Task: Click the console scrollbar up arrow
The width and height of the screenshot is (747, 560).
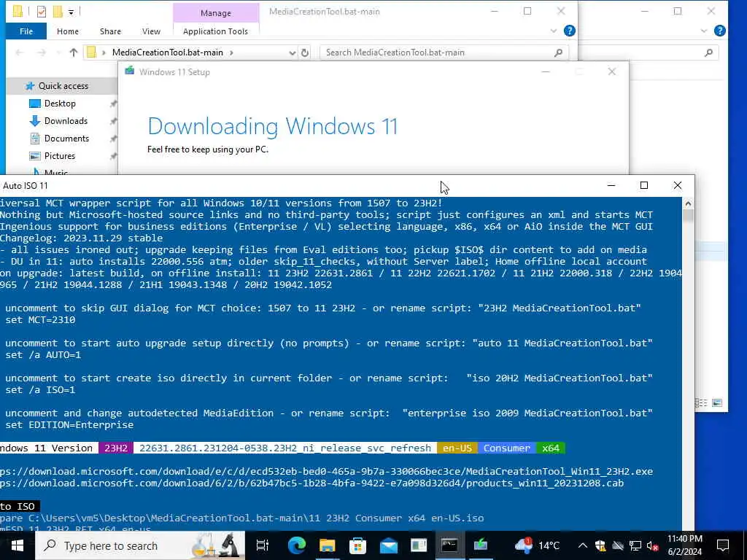Action: (x=688, y=203)
